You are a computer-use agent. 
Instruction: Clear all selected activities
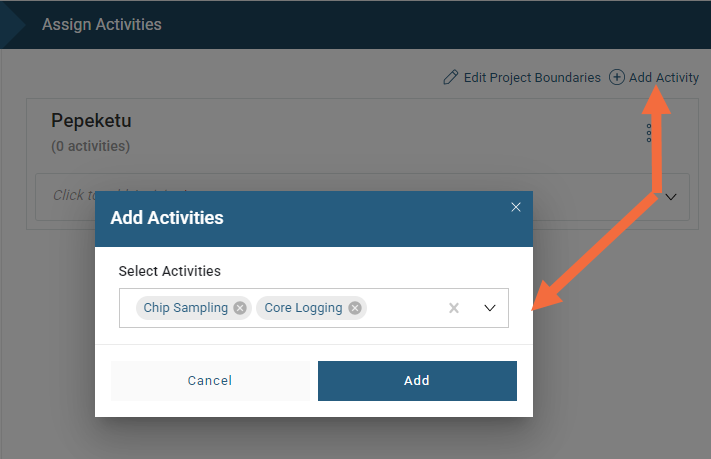point(454,308)
